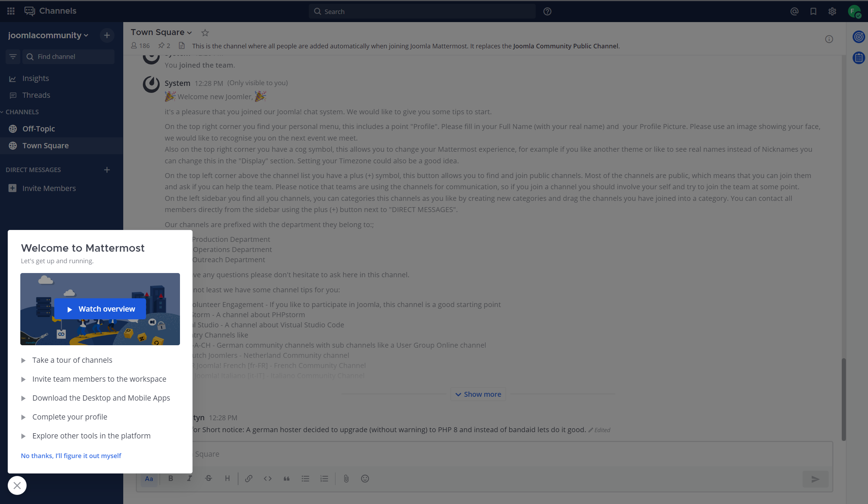Click the bold formatting icon
Screen dimensions: 868x504
pos(170,478)
